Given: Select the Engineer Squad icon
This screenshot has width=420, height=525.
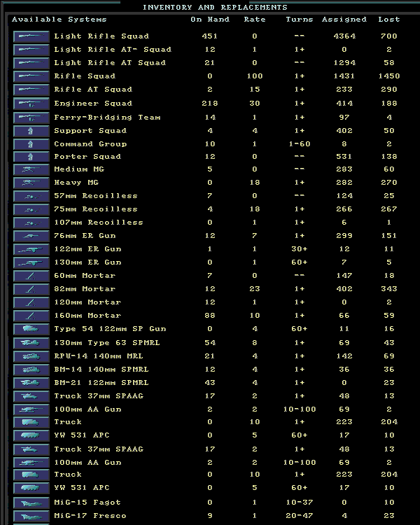Looking at the screenshot, I should pyautogui.click(x=31, y=104).
